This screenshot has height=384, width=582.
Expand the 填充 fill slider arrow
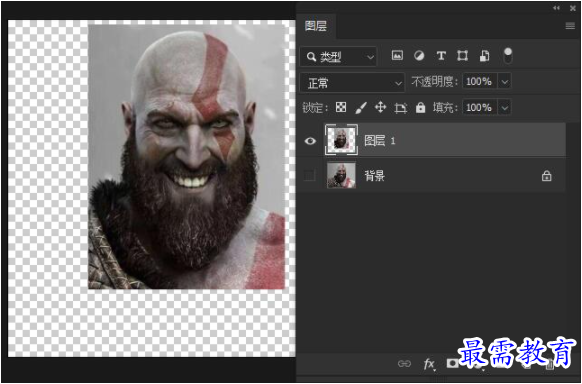[x=505, y=108]
